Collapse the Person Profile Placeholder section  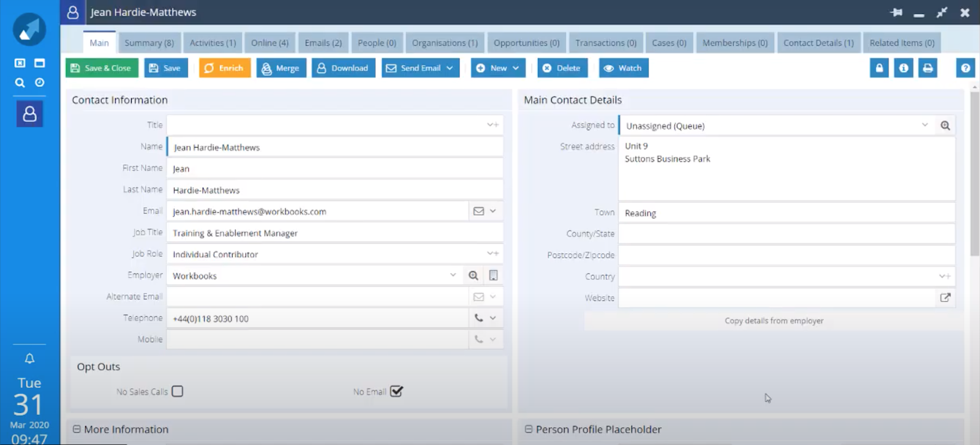pyautogui.click(x=529, y=429)
